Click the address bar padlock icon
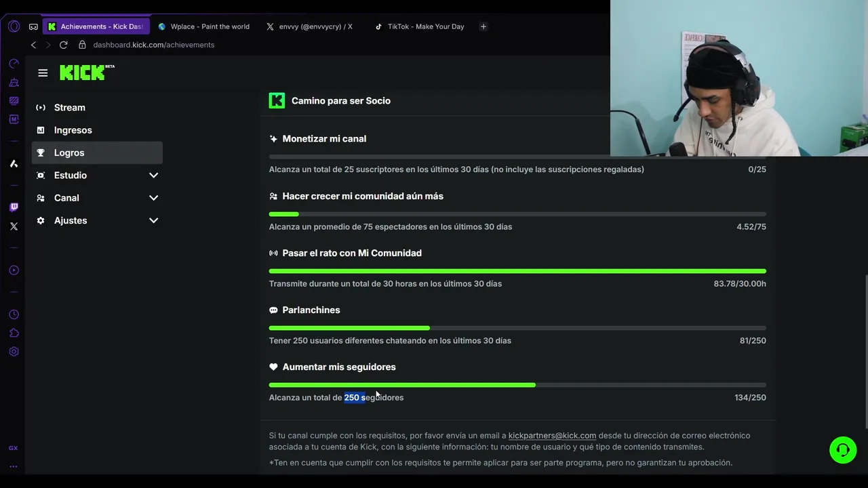868x488 pixels. tap(82, 45)
